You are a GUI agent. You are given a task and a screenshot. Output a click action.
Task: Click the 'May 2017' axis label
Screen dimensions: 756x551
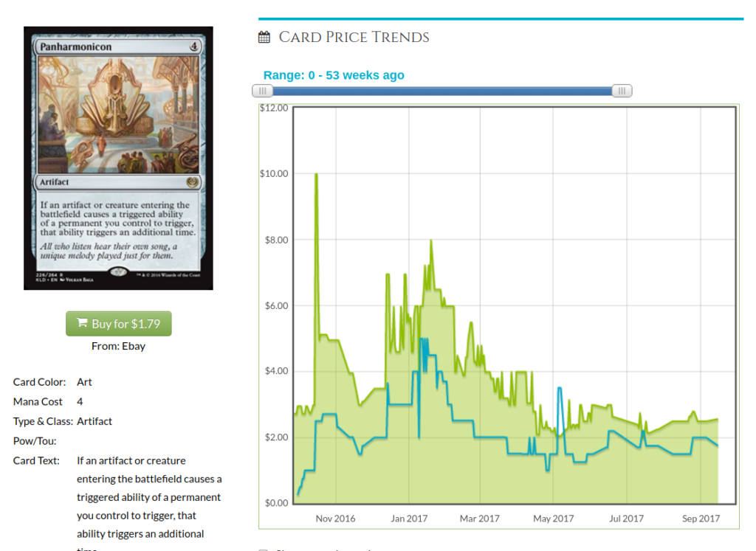[x=554, y=519]
